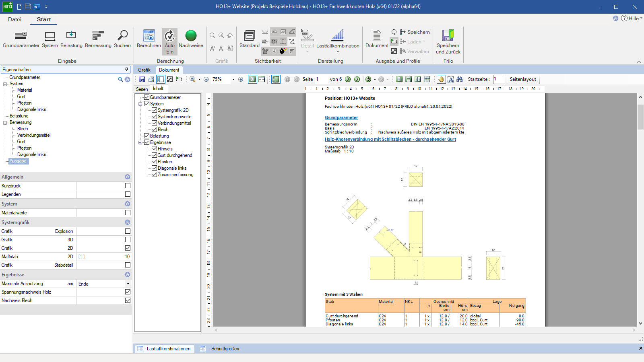The height and width of the screenshot is (362, 644).
Task: Select Standard visibility preset
Action: point(250,39)
